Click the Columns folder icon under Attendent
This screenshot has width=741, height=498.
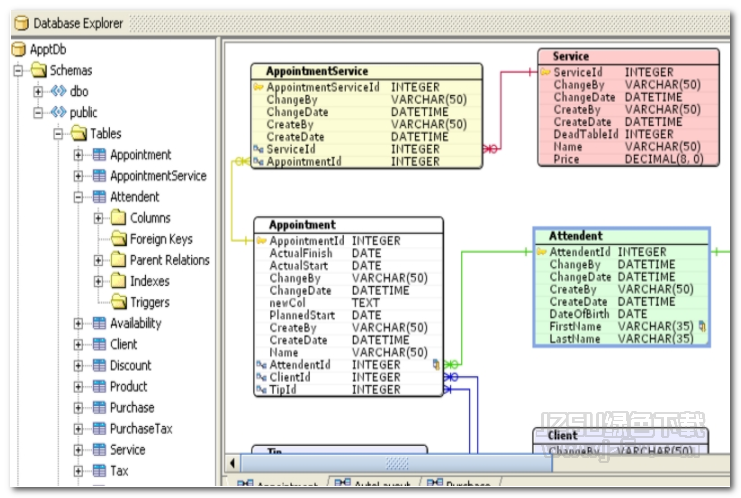(119, 218)
